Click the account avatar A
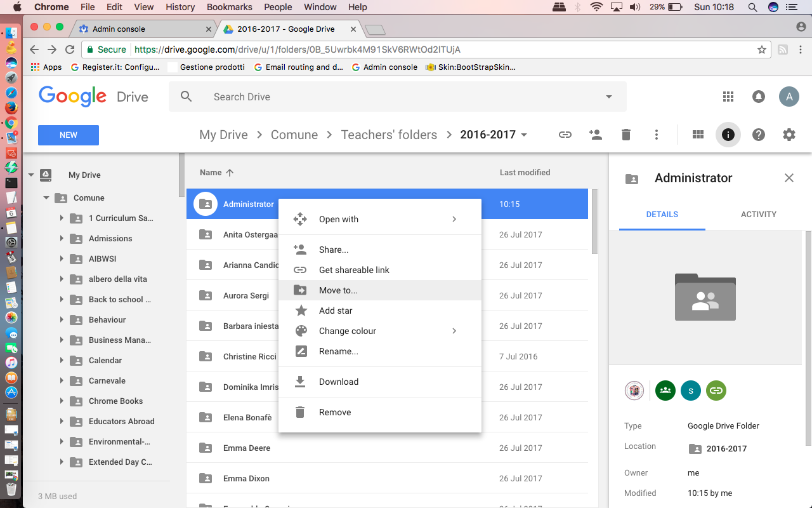The width and height of the screenshot is (812, 508). [x=789, y=97]
